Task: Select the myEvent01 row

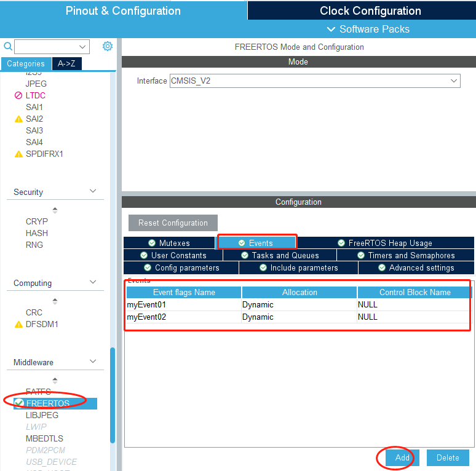Action: (x=183, y=305)
